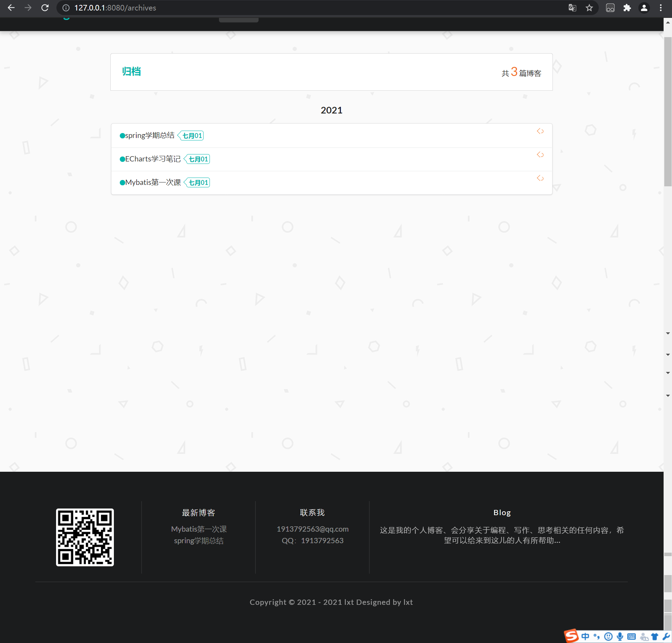Click the footer email 1913792563@qq.com

click(x=313, y=529)
